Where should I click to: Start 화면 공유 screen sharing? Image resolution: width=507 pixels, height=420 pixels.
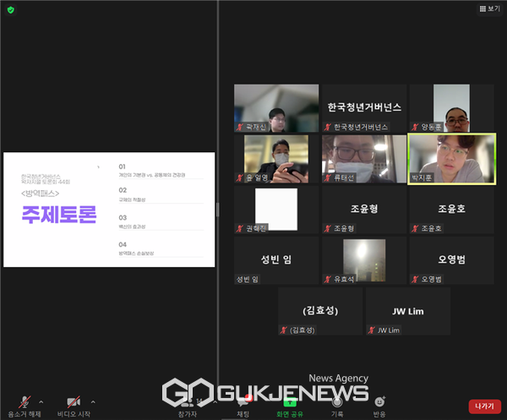coord(290,407)
